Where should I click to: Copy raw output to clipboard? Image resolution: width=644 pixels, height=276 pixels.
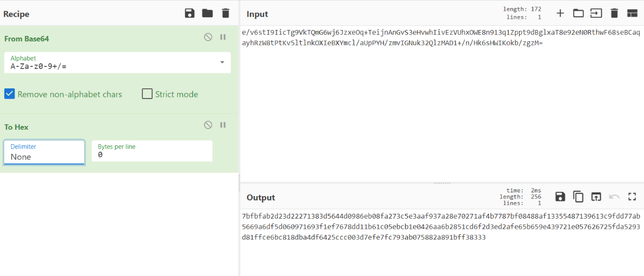[578, 197]
